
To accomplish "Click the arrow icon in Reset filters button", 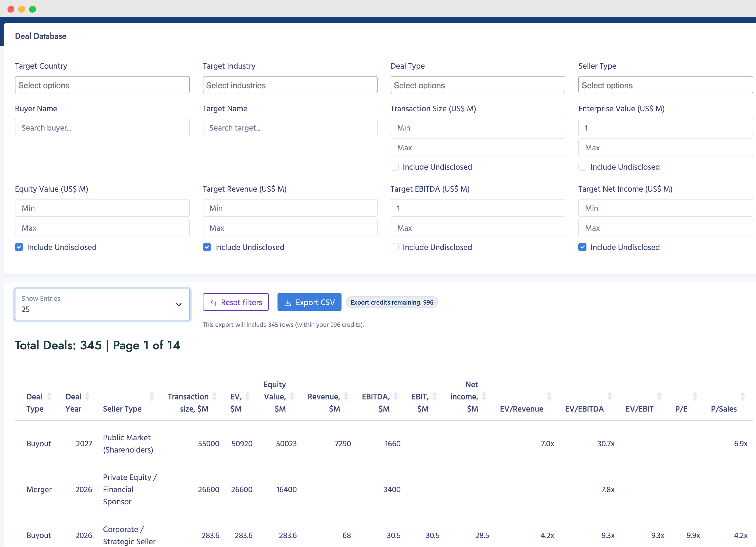I will [213, 302].
